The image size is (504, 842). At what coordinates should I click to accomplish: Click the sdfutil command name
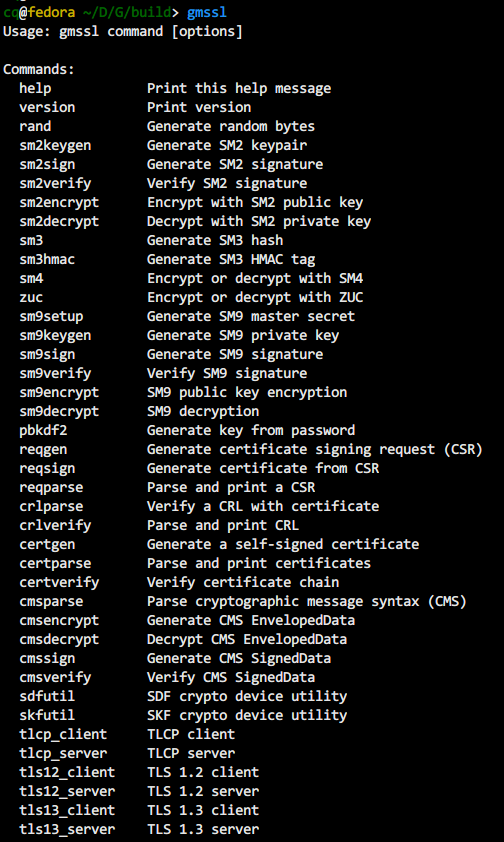tap(47, 696)
